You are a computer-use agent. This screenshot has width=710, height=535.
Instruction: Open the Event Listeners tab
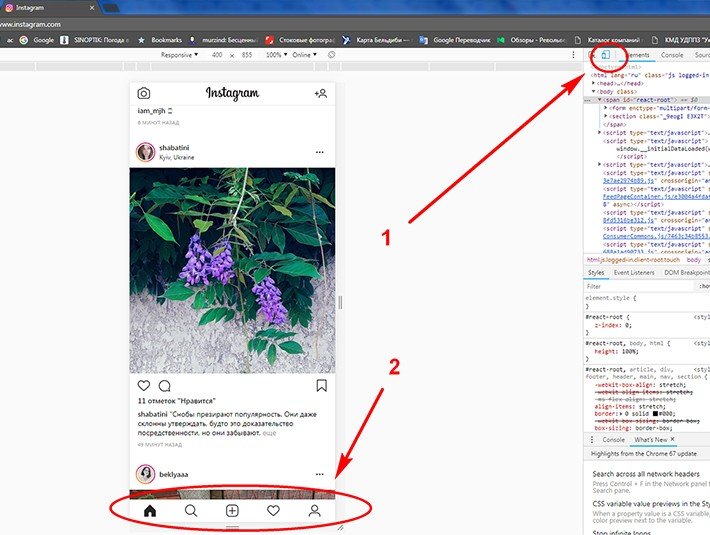pos(634,272)
